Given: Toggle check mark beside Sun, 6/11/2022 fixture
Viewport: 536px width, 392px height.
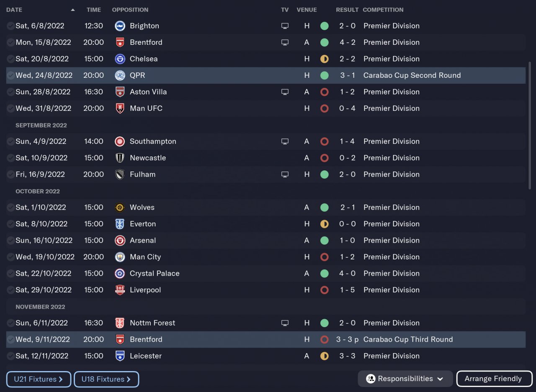Looking at the screenshot, I should click(x=10, y=323).
